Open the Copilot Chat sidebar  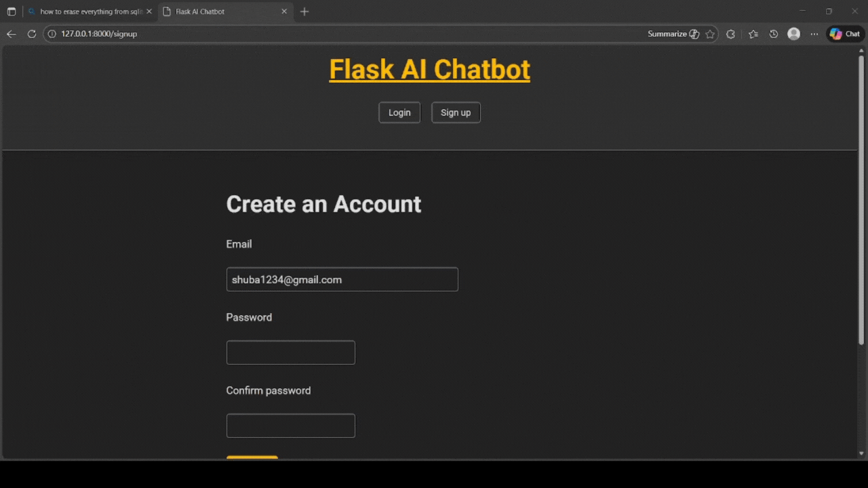click(x=844, y=33)
